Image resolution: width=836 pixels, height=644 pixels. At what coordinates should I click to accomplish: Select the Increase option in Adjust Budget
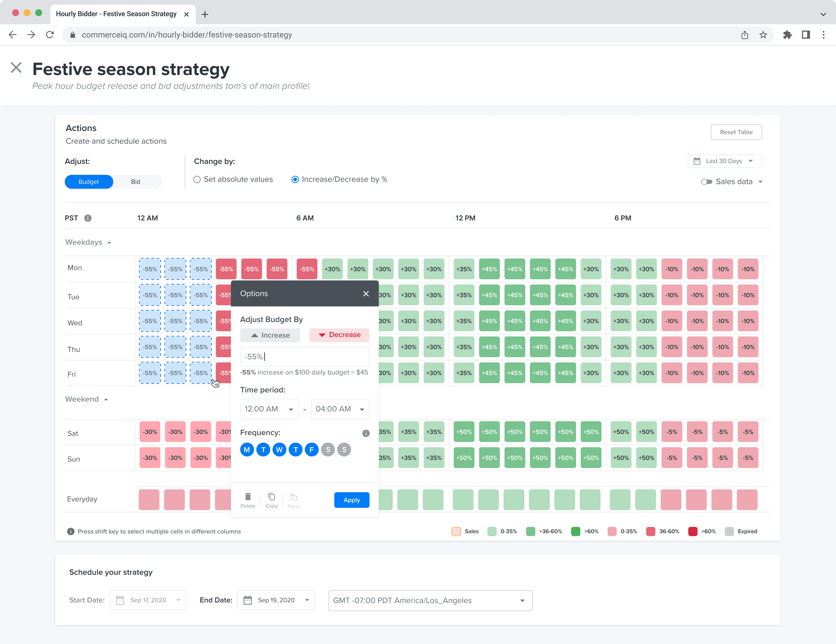270,335
